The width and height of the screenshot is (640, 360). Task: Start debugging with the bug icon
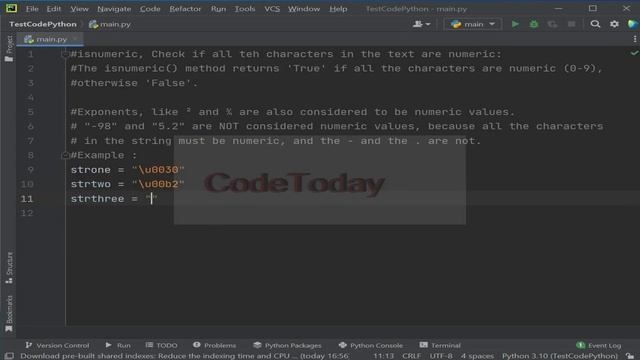pyautogui.click(x=533, y=24)
